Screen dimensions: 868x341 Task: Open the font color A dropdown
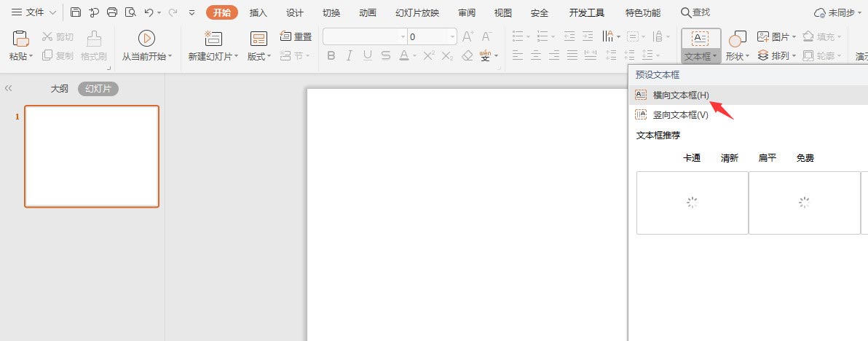point(415,56)
